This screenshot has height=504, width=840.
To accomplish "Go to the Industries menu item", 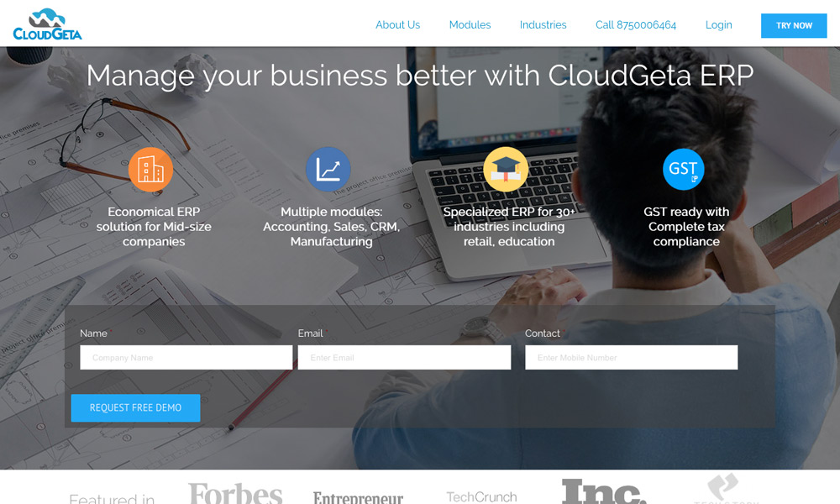I will [x=543, y=25].
